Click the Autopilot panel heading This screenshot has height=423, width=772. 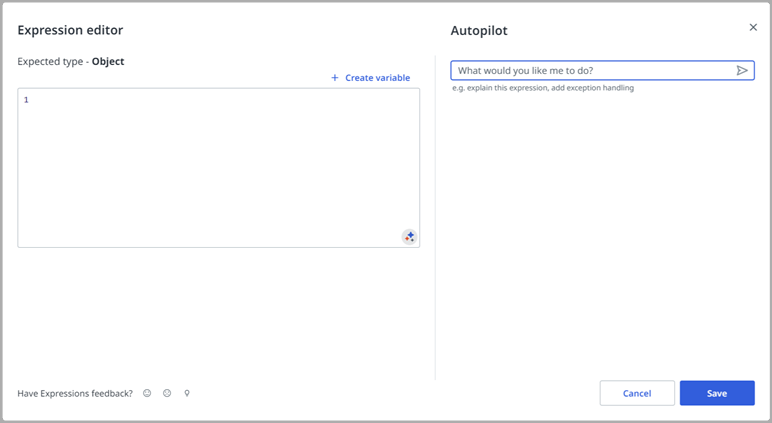click(x=479, y=31)
